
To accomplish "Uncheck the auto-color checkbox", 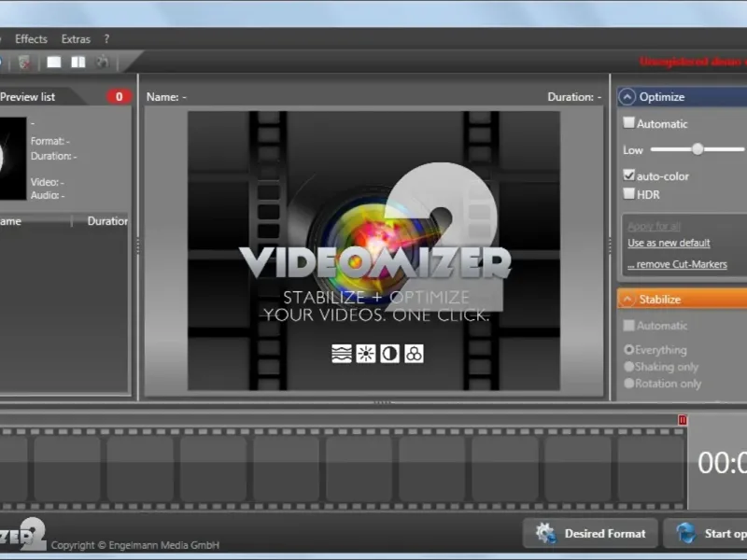I will (x=628, y=175).
